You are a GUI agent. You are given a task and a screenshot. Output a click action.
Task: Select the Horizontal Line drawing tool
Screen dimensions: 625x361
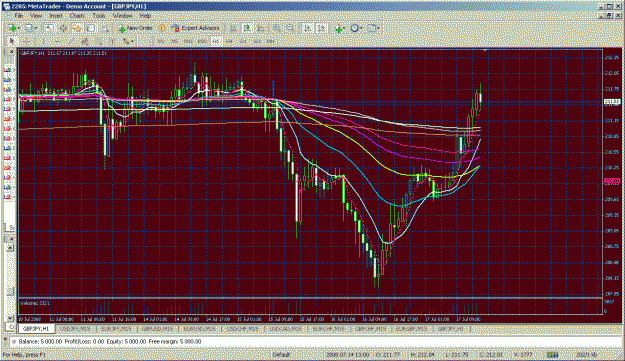(57, 41)
